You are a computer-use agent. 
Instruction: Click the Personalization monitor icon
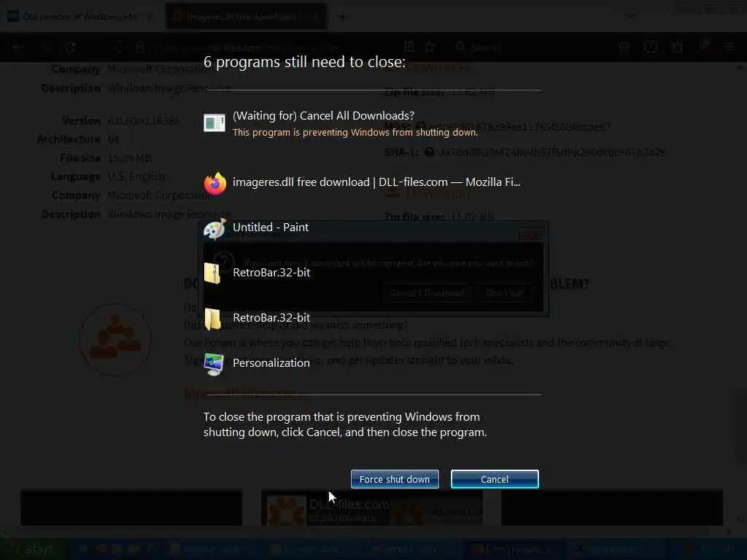(x=214, y=365)
